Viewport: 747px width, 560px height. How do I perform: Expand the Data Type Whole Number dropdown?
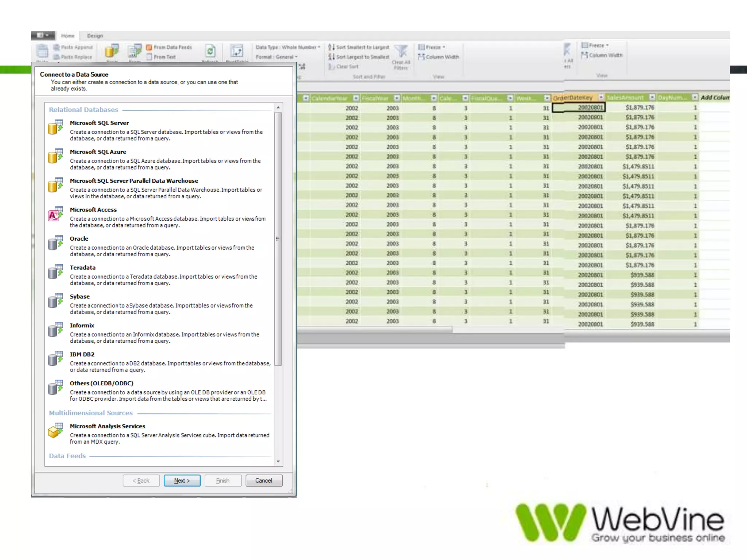pos(288,47)
